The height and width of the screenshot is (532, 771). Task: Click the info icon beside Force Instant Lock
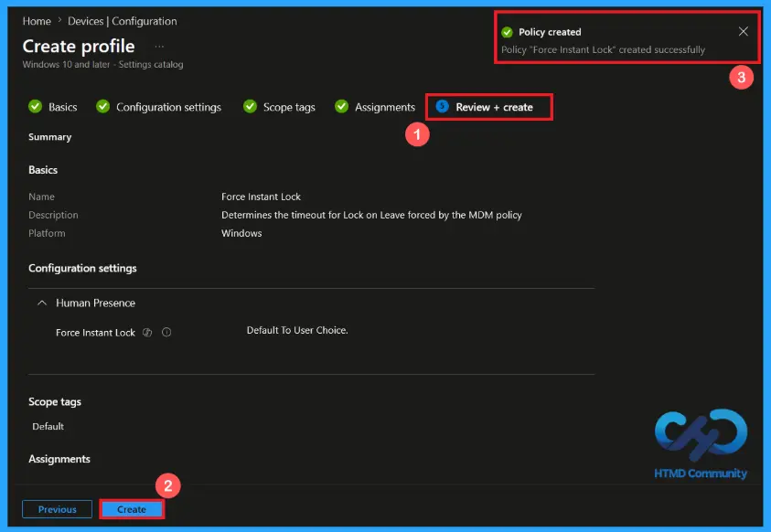point(166,333)
